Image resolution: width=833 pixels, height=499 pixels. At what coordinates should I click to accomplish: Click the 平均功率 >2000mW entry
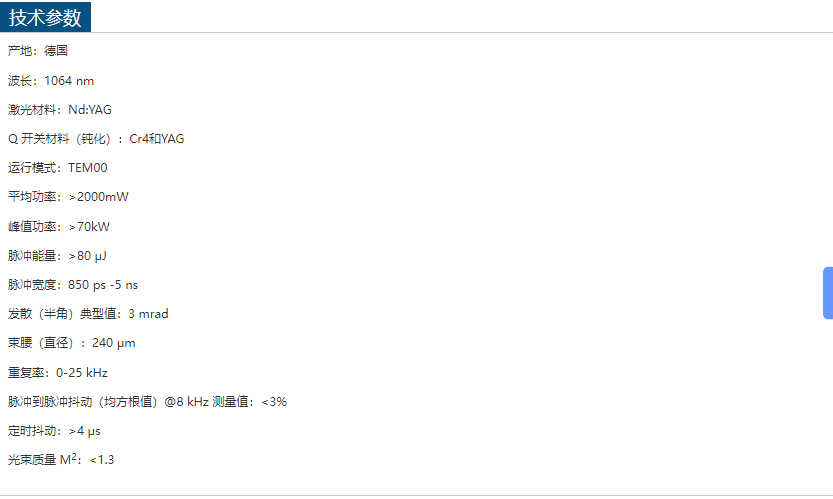68,197
